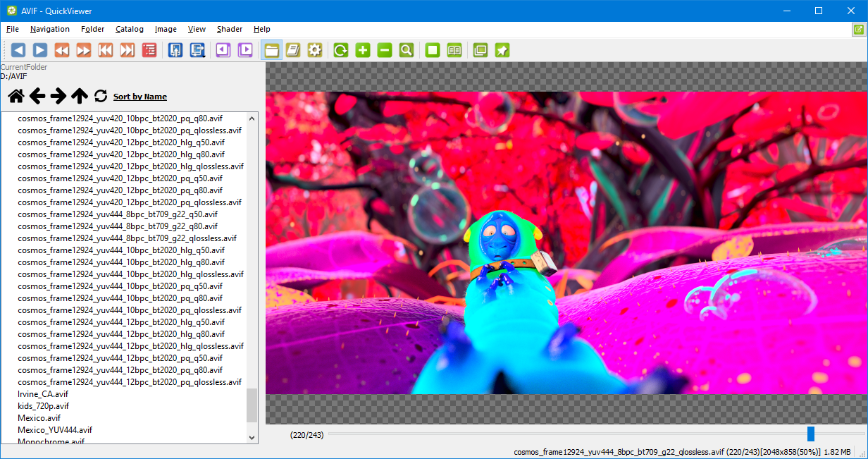Select kids_720p.avif in file list
This screenshot has height=459, width=868.
pyautogui.click(x=44, y=406)
